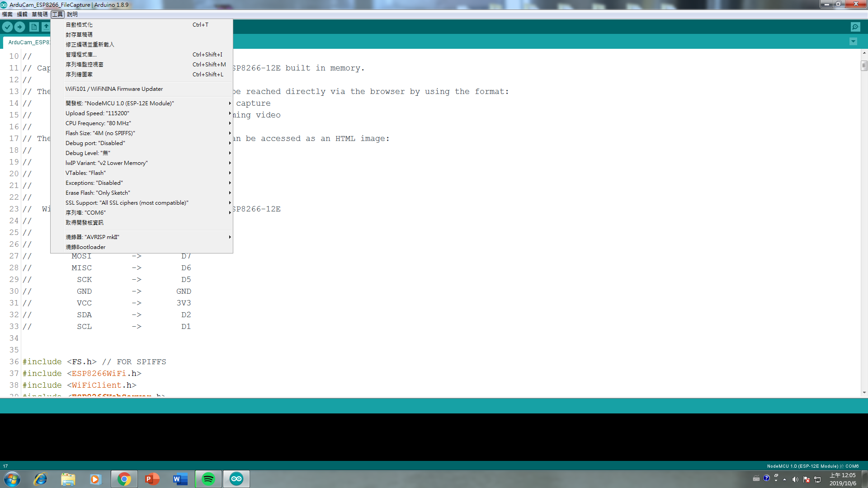868x488 pixels.
Task: Open the 檔案 (File) menu
Action: [x=8, y=14]
